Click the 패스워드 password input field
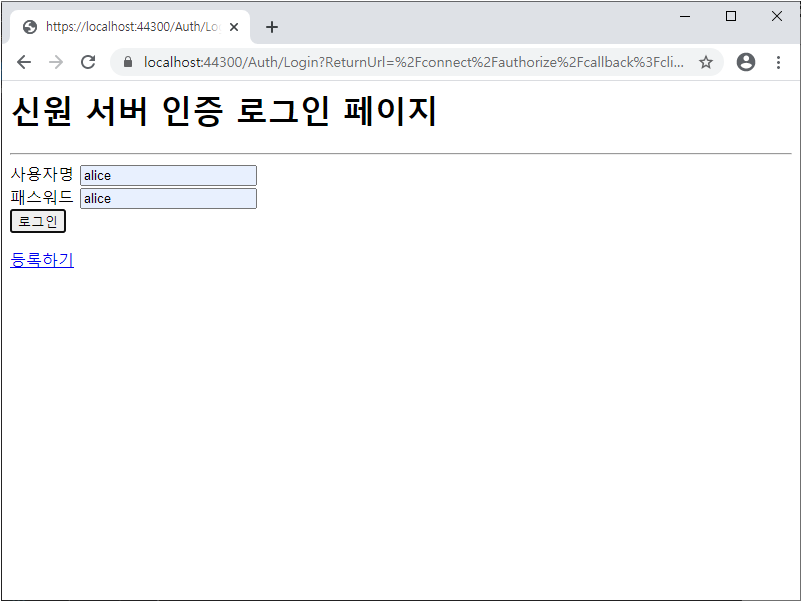Image resolution: width=802 pixels, height=602 pixels. (168, 198)
